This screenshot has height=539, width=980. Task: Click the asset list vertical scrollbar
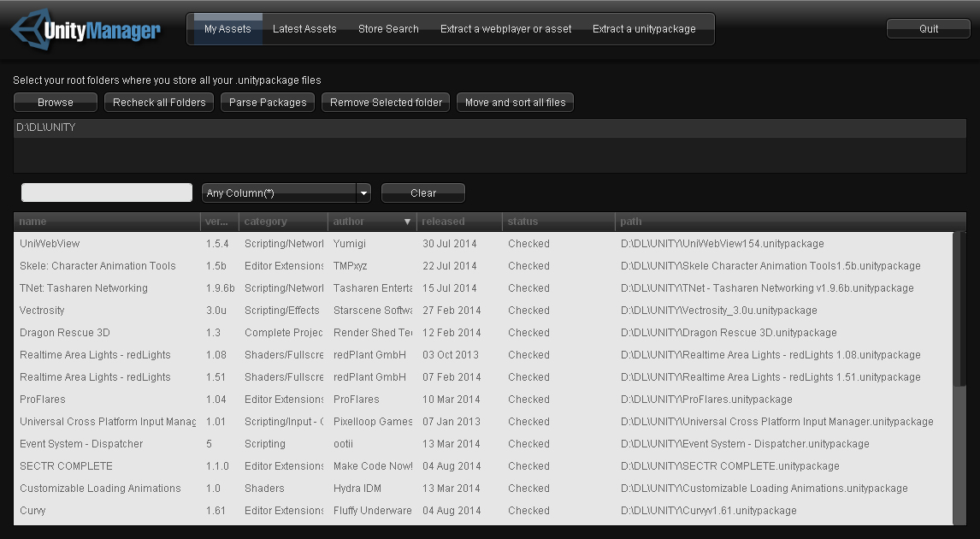[x=959, y=310]
